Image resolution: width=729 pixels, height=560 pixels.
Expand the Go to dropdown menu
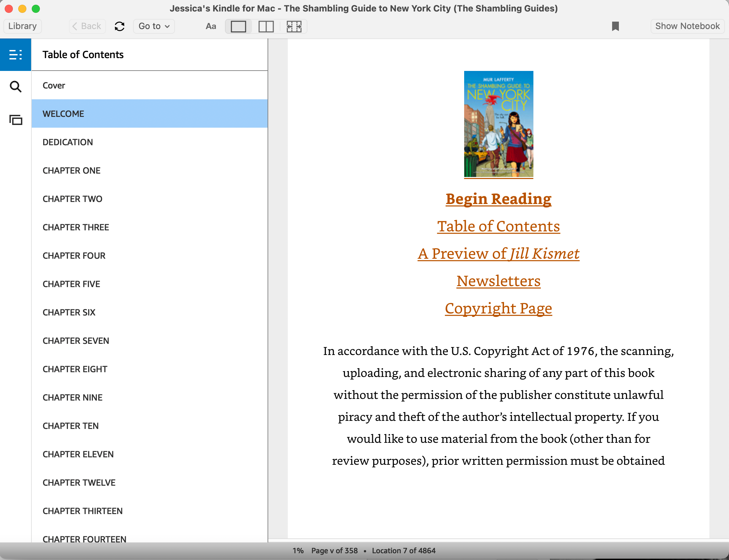153,26
